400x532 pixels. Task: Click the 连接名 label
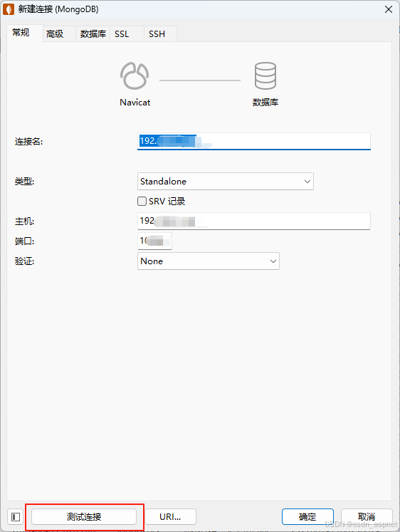coord(28,142)
